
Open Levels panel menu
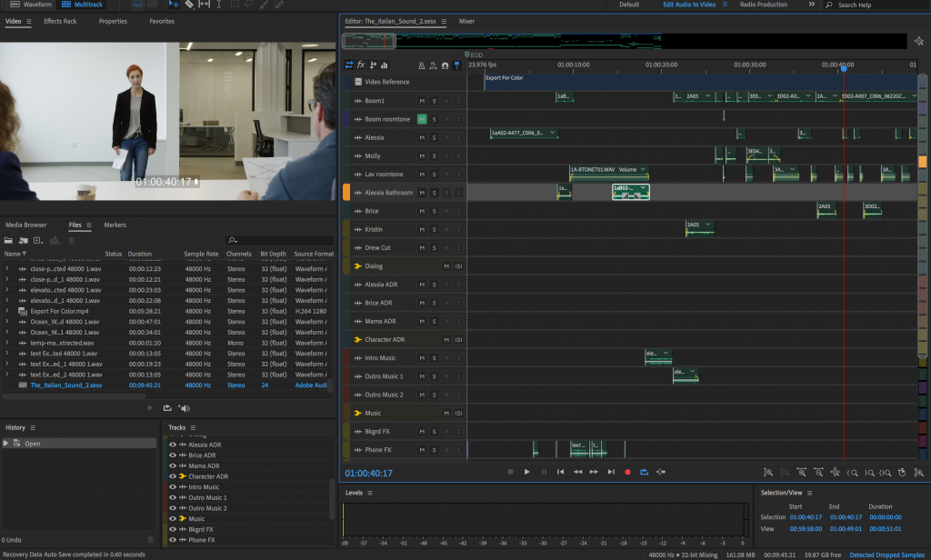[x=370, y=493]
